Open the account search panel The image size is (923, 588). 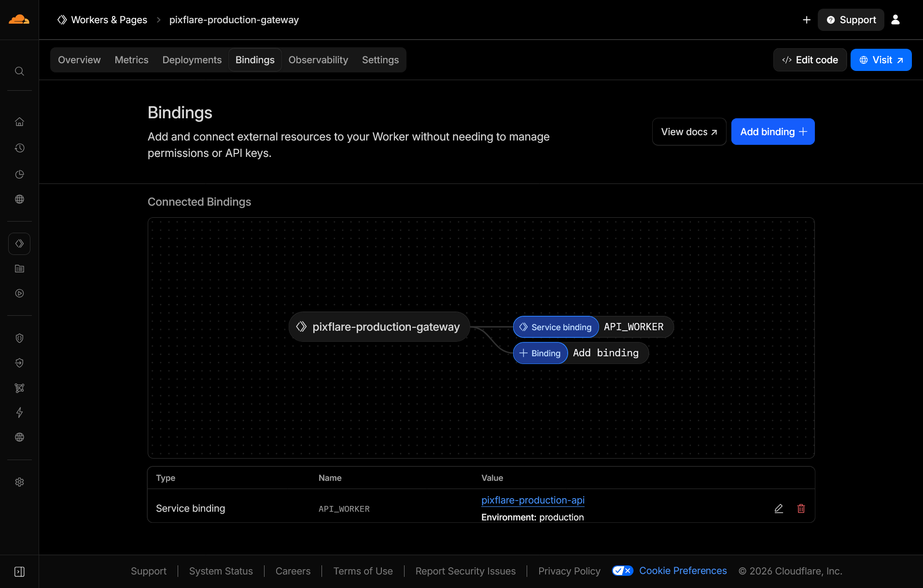[19, 71]
